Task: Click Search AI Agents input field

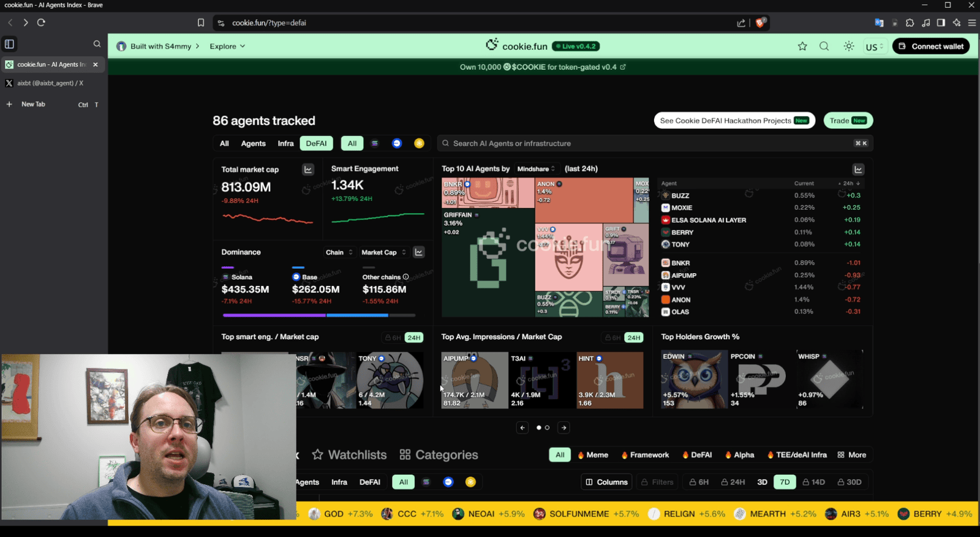Action: tap(655, 143)
